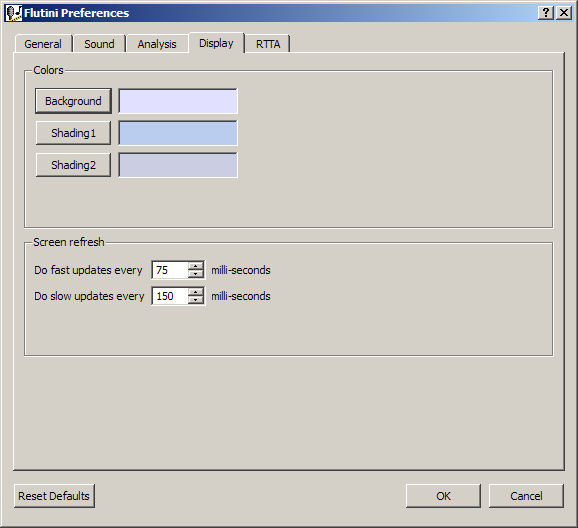Screen dimensions: 578x528
Task: Click the Shading1 blue color swatch
Action: pyautogui.click(x=178, y=133)
